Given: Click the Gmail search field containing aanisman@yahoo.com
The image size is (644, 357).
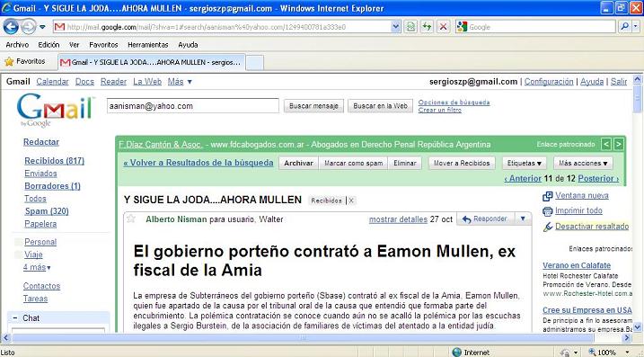Looking at the screenshot, I should [192, 106].
